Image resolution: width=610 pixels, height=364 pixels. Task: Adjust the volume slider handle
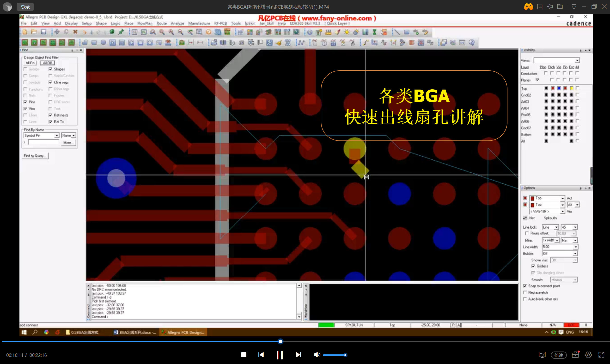345,355
